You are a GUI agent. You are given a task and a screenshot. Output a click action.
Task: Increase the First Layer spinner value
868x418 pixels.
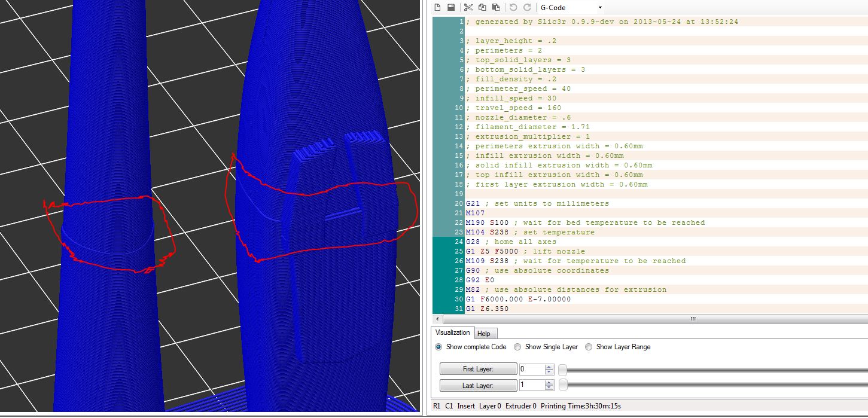(x=549, y=367)
